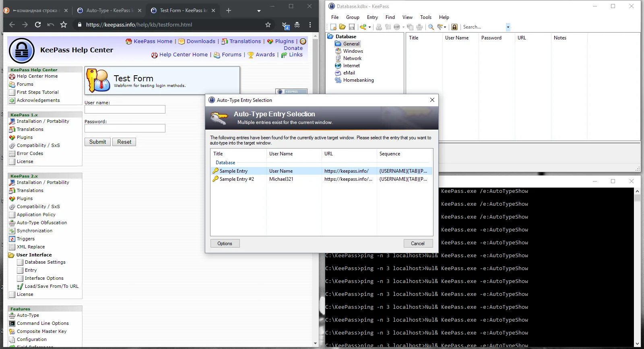Open Show Entries dropdown arrow in KeePass toolbar

point(445,27)
